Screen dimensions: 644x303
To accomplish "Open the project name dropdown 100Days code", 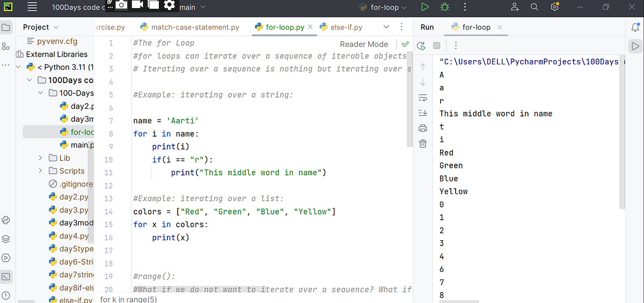I will [x=79, y=8].
